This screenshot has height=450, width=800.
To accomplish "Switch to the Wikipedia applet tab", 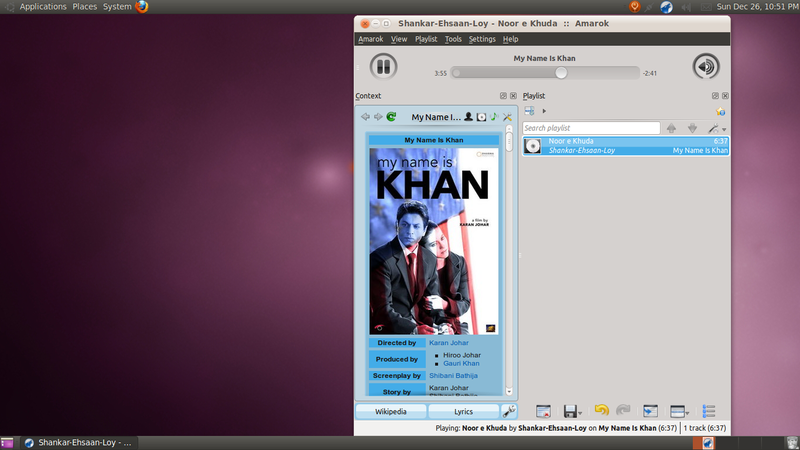I will pos(391,411).
